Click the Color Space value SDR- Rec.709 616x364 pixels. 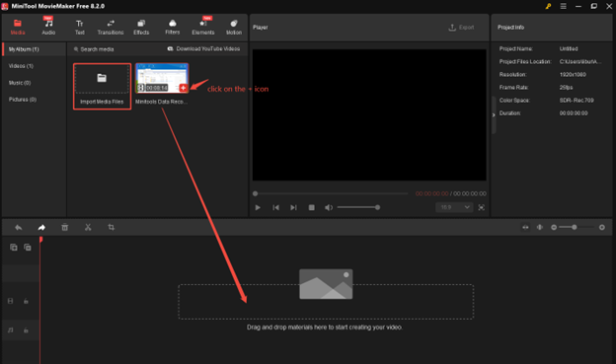(x=577, y=101)
